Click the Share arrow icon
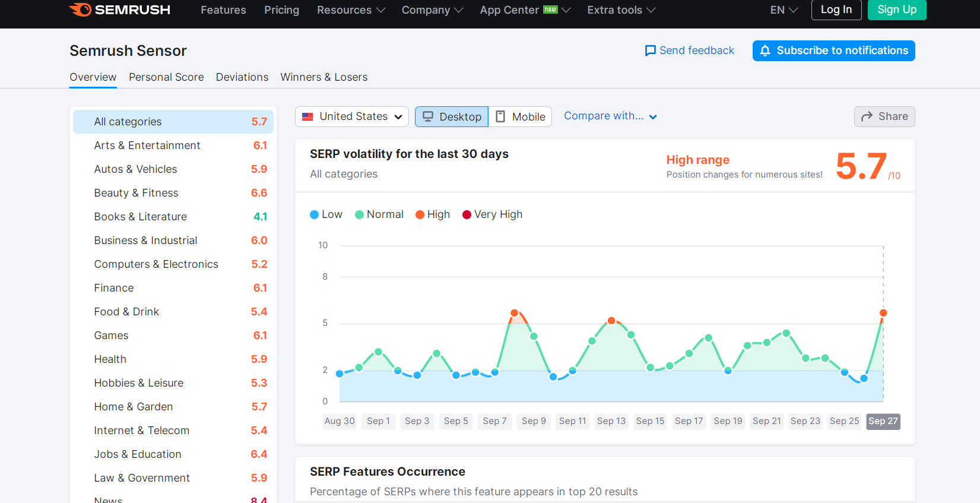This screenshot has width=980, height=503. tap(867, 116)
